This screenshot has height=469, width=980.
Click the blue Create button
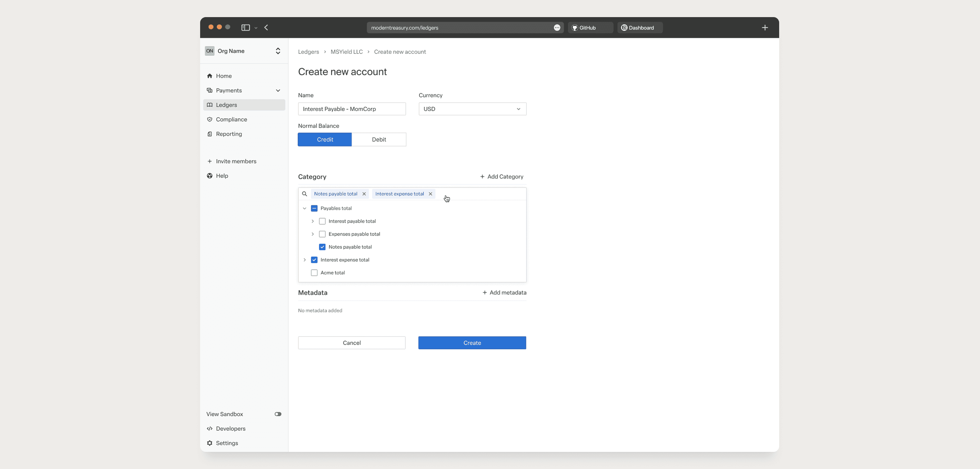[472, 342]
